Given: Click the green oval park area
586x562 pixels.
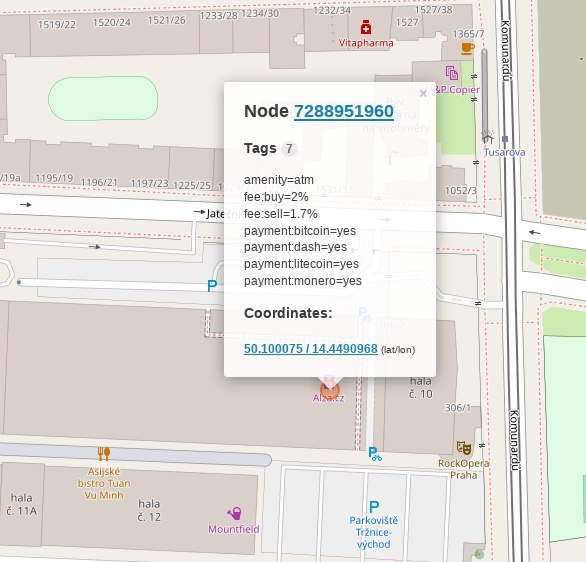Looking at the screenshot, I should pyautogui.click(x=103, y=98).
